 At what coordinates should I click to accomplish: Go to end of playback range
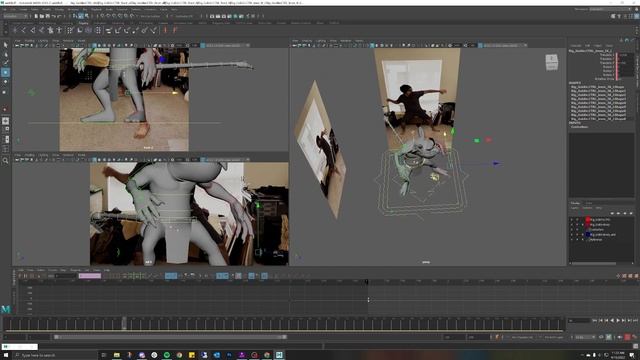point(636,321)
